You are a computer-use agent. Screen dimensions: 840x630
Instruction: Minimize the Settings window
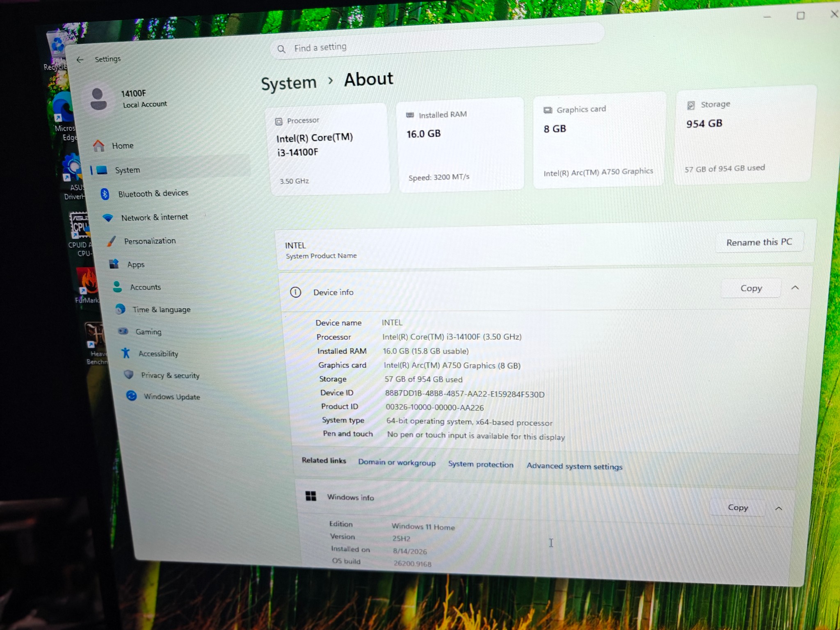tap(767, 17)
